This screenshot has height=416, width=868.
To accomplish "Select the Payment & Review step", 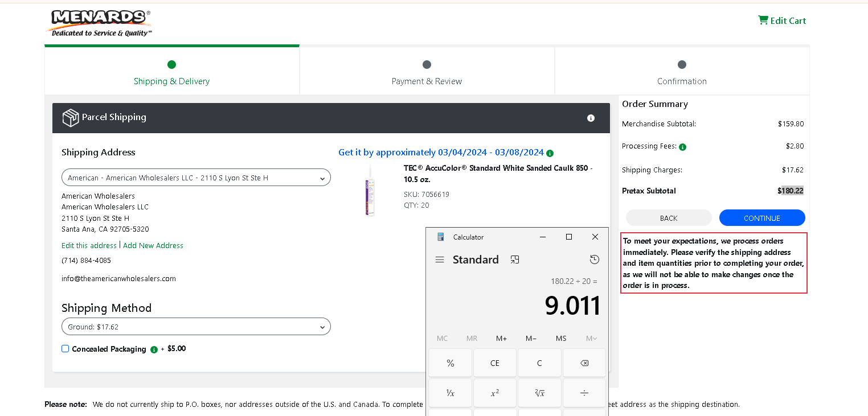I will click(427, 71).
